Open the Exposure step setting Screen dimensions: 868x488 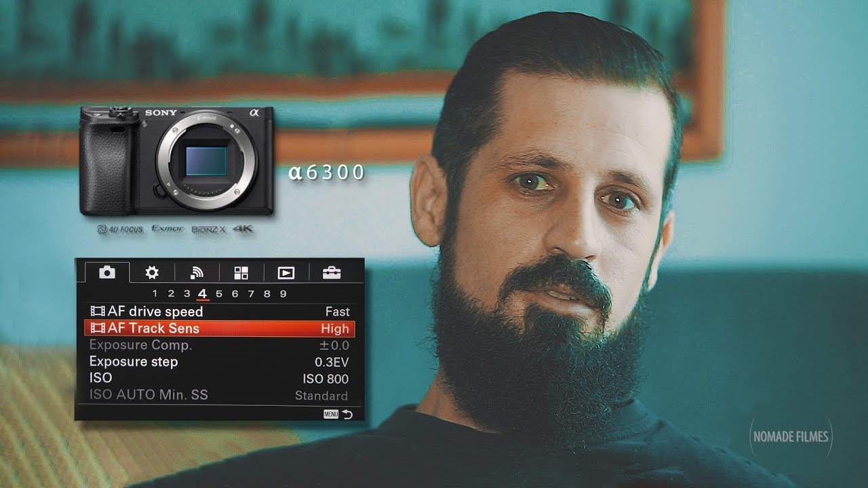click(x=220, y=362)
